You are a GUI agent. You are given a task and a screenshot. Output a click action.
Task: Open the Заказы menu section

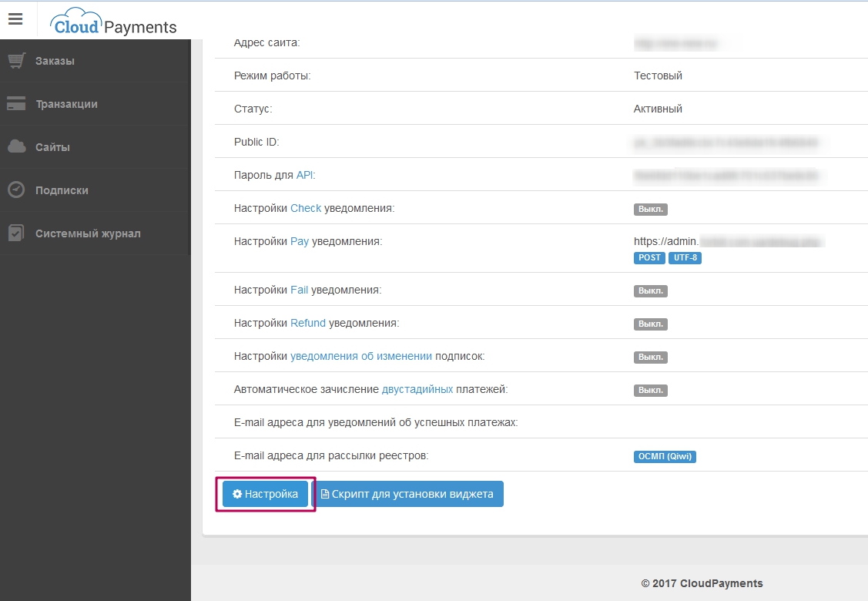[x=55, y=61]
